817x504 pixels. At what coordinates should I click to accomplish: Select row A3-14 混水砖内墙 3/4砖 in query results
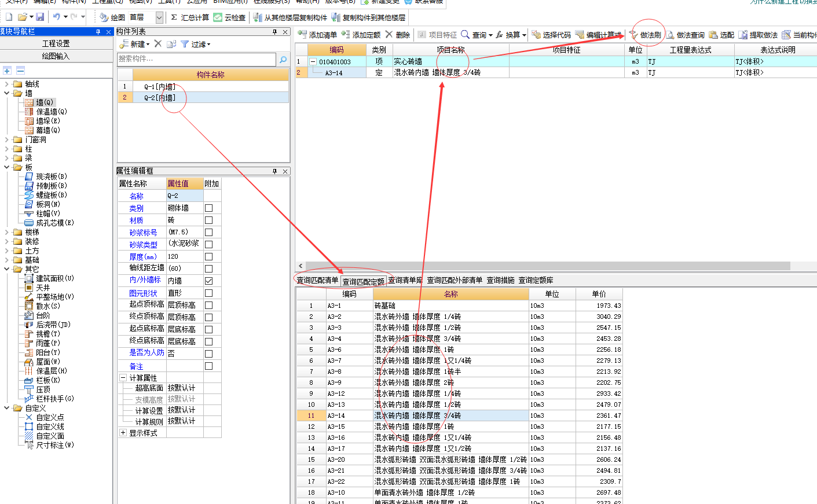click(459, 415)
